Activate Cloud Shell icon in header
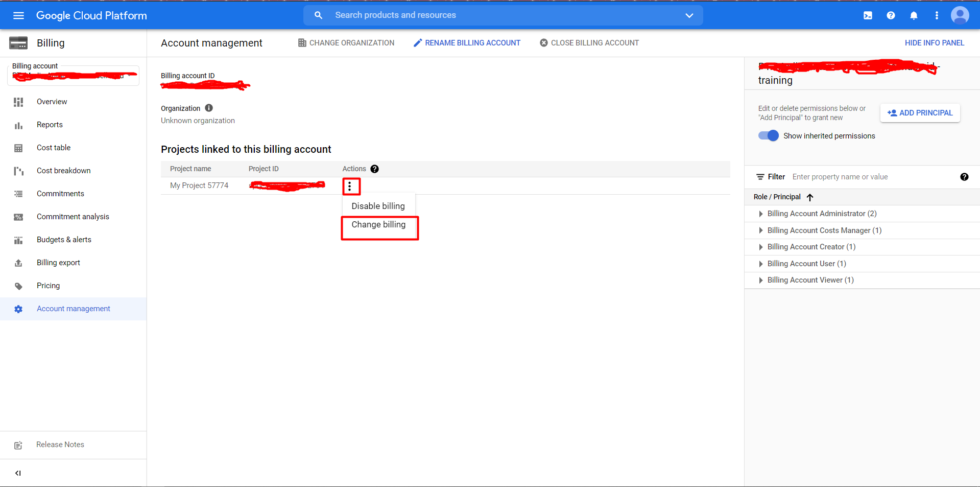Image resolution: width=980 pixels, height=487 pixels. (x=868, y=15)
